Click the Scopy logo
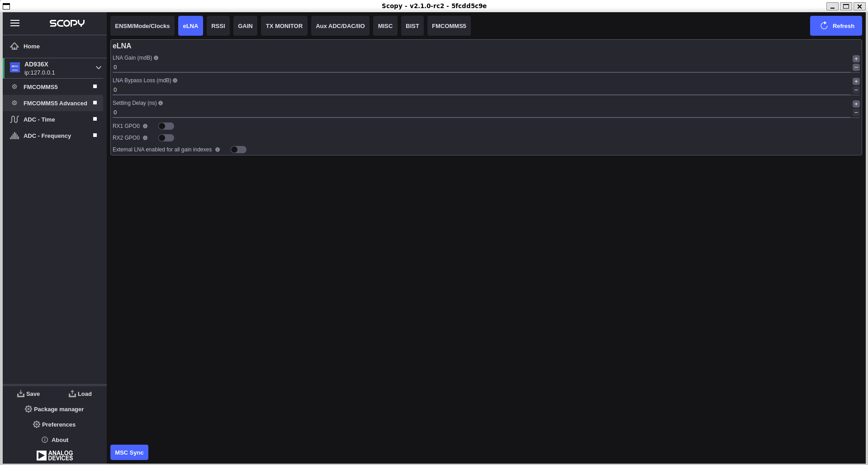The image size is (868, 465). (67, 23)
